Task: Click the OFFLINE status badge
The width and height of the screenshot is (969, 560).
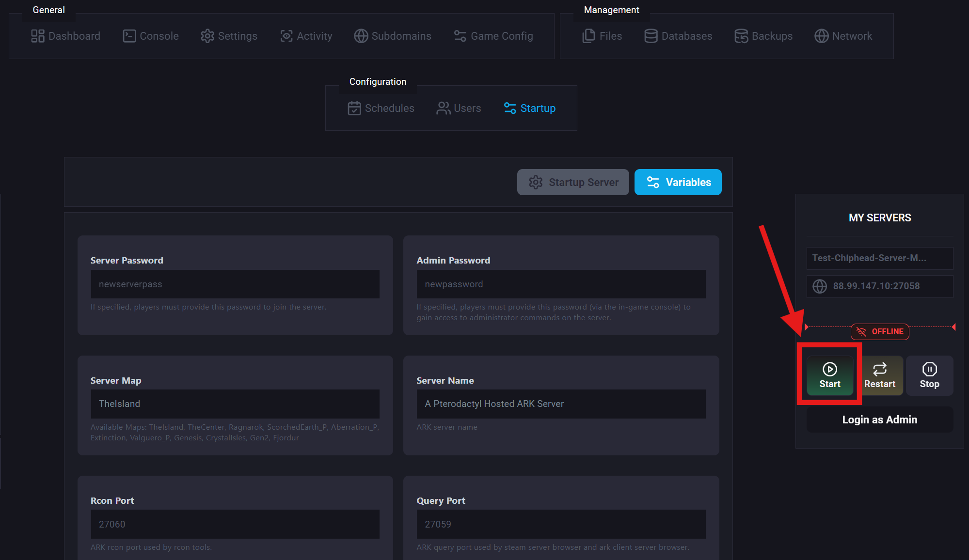Action: [x=879, y=331]
